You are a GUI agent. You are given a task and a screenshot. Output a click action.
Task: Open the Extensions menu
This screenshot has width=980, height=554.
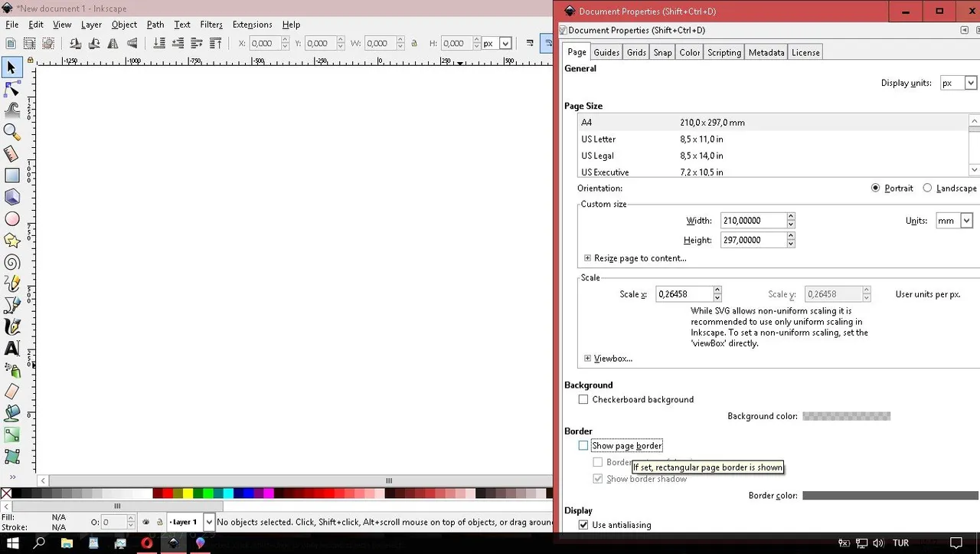pos(252,25)
